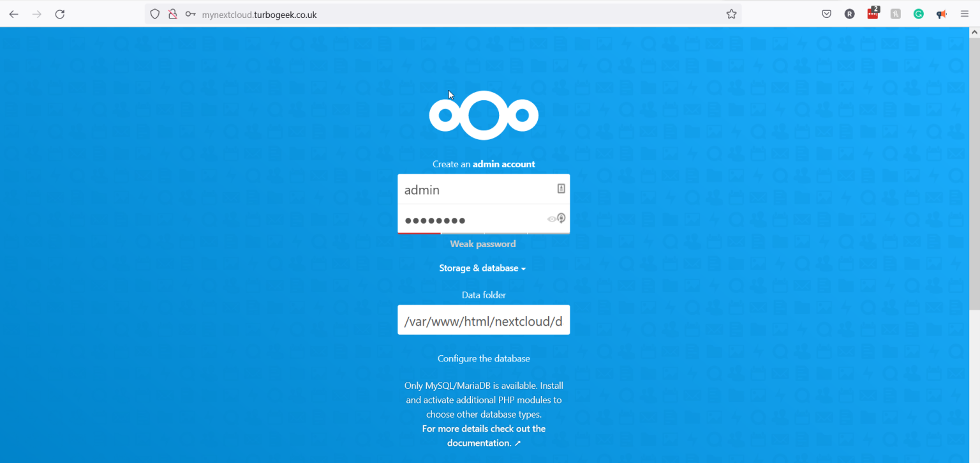Click the insecure connection padlock icon

[x=172, y=14]
